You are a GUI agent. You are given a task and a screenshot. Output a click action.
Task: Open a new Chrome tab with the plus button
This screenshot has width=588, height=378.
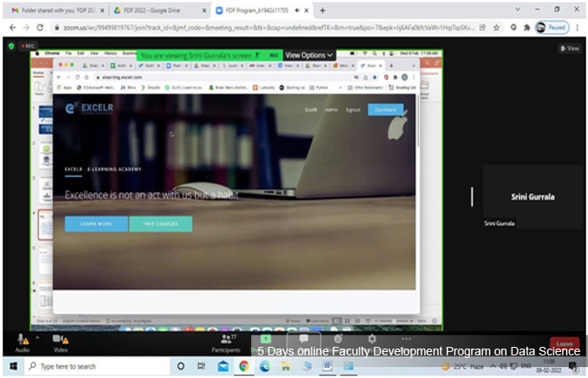tap(322, 10)
